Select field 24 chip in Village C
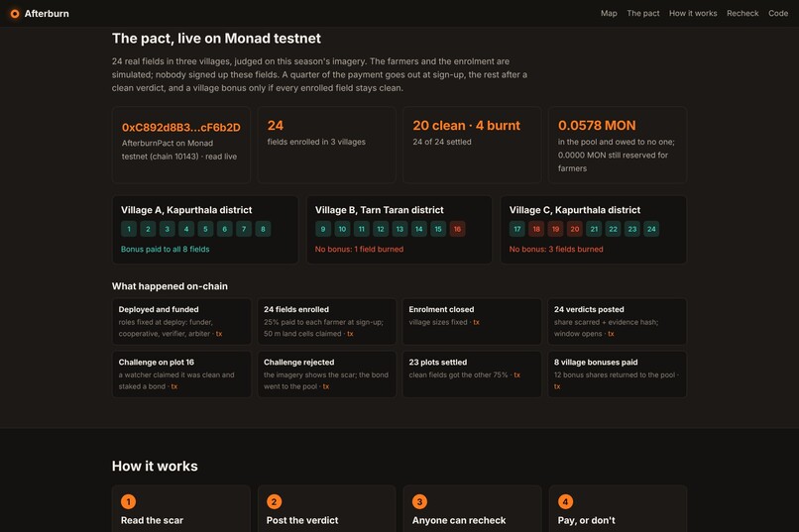 coord(651,229)
